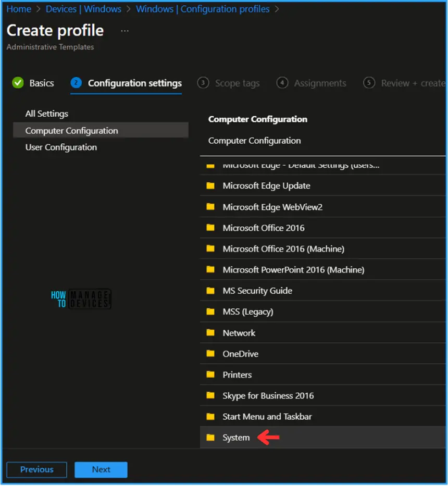Click the folder icon beside OneDrive
The width and height of the screenshot is (448, 486).
[x=210, y=354]
